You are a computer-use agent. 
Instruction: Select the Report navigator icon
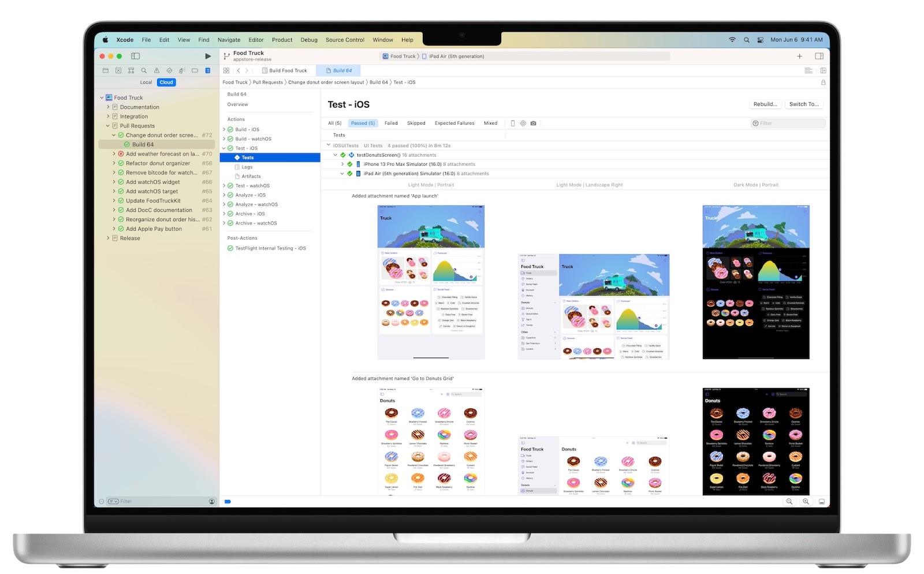pyautogui.click(x=208, y=70)
